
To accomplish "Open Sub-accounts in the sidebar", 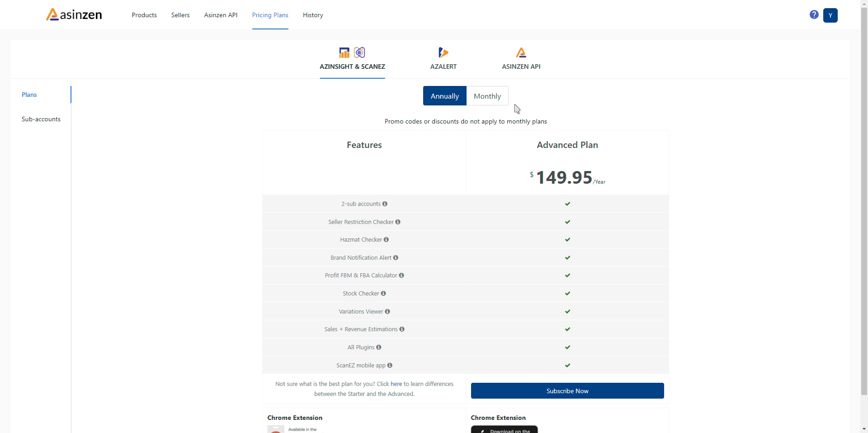I will tap(41, 119).
